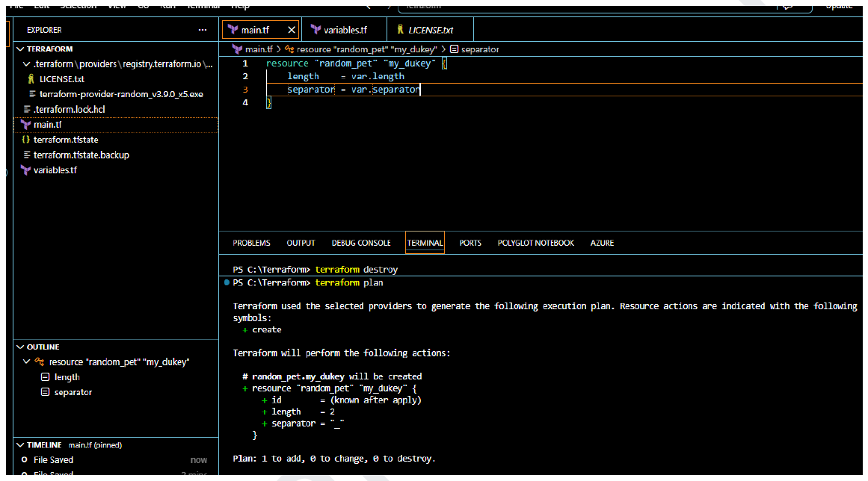Image resolution: width=868 pixels, height=481 pixels.
Task: Select the TERMINAL panel tab
Action: point(425,243)
